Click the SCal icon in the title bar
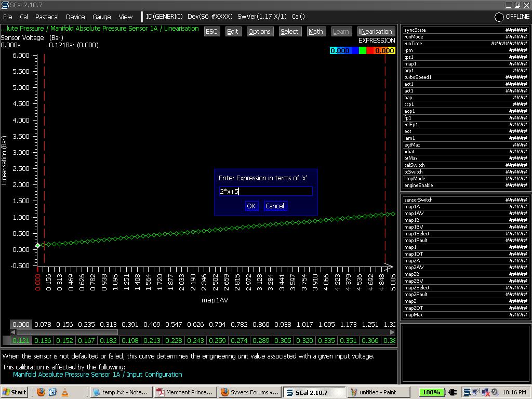The image size is (532, 399). pos(5,5)
